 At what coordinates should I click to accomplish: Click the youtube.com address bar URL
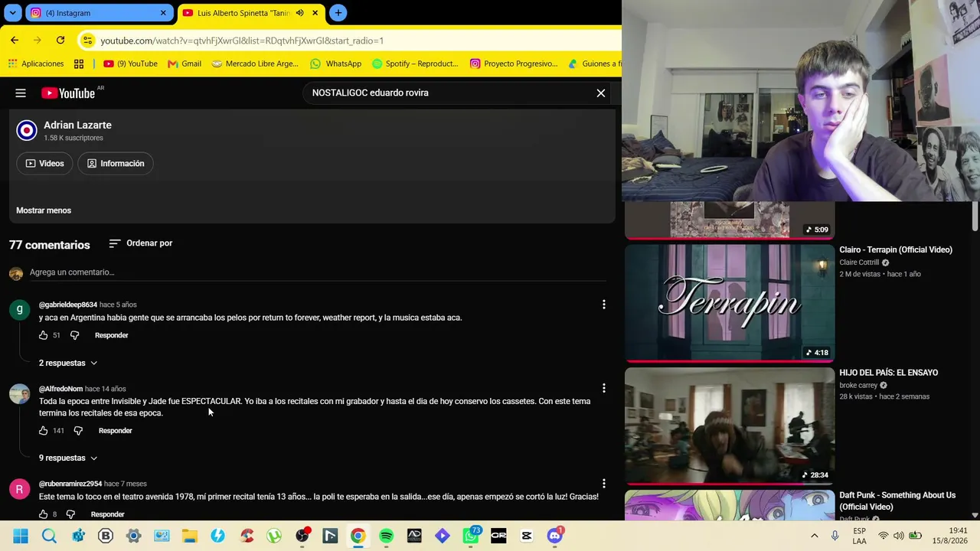coord(242,41)
